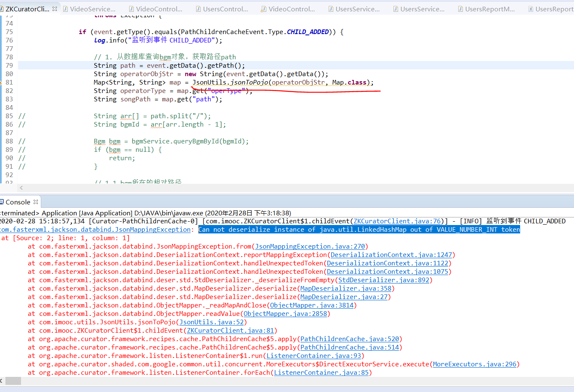This screenshot has width=574, height=392.
Task: Open DeserializationContext.java:1075 stack link
Action: pyautogui.click(x=388, y=272)
